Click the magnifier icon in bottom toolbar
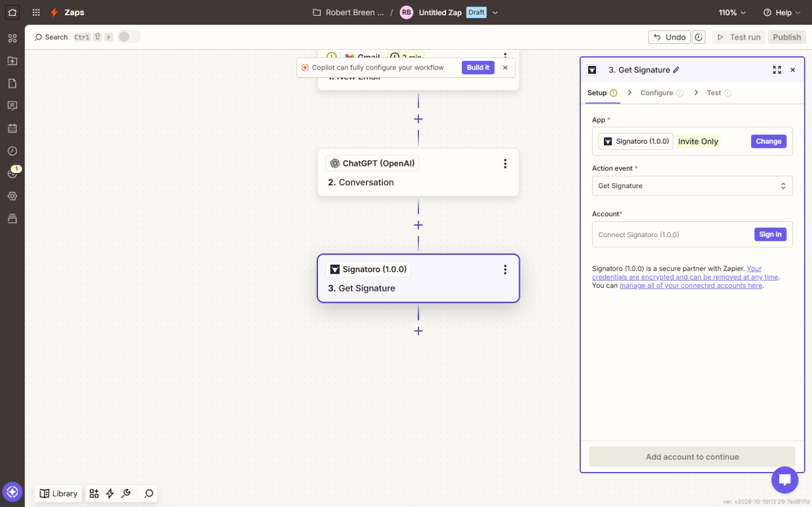 pos(149,494)
